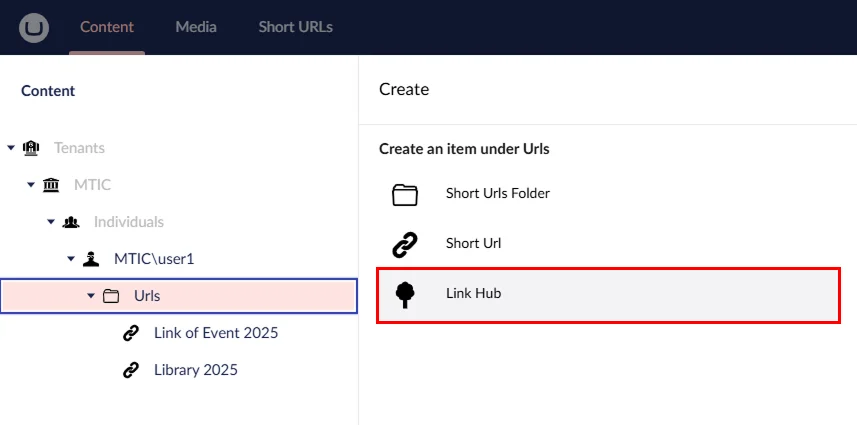Switch to the Media tab
This screenshot has height=425, width=857.
tap(195, 27)
